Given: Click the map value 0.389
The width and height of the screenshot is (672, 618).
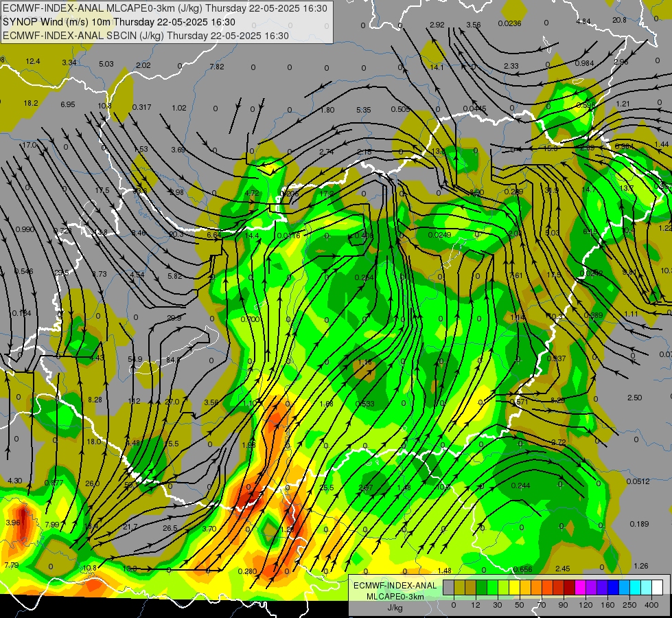Looking at the screenshot, I should (x=593, y=314).
